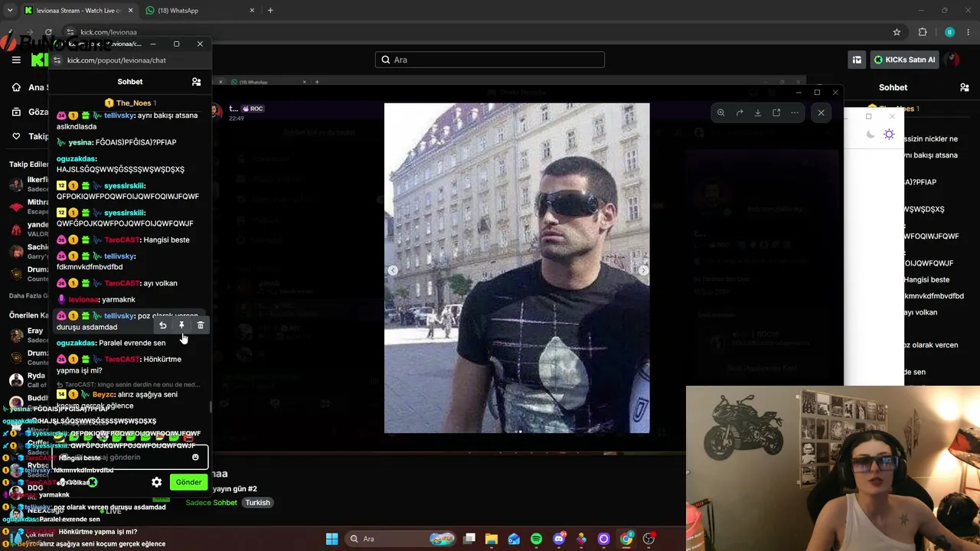Screen dimensions: 980x551
Task: Reload the Kick page
Action: [x=48, y=32]
